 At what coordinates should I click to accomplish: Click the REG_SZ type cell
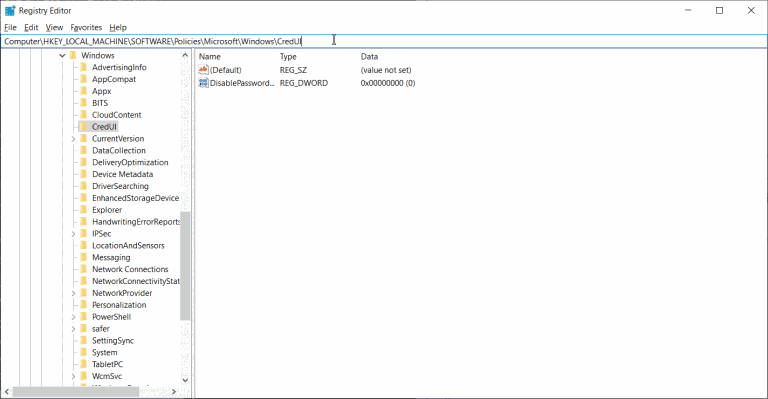(x=293, y=70)
